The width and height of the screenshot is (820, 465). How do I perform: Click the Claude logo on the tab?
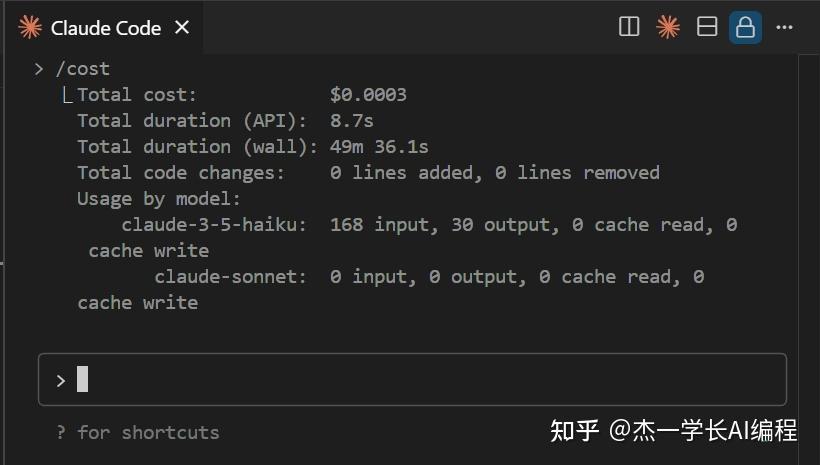point(30,28)
